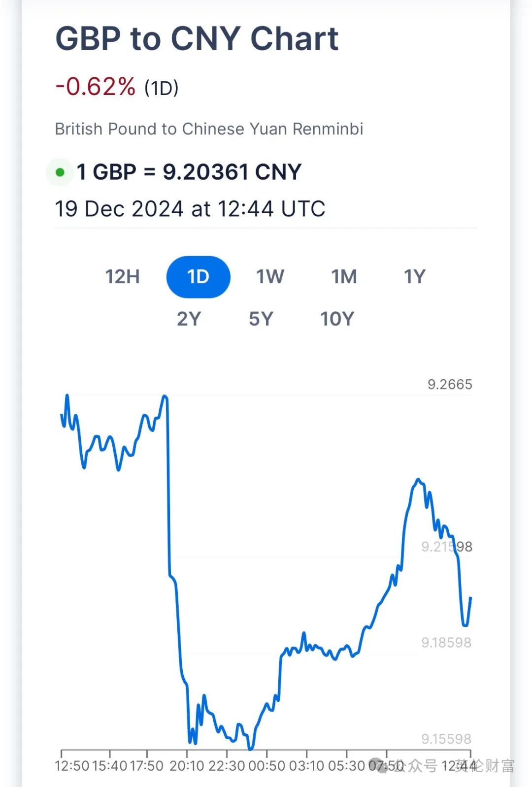Show the 2Y chart range
532x787 pixels.
click(189, 319)
